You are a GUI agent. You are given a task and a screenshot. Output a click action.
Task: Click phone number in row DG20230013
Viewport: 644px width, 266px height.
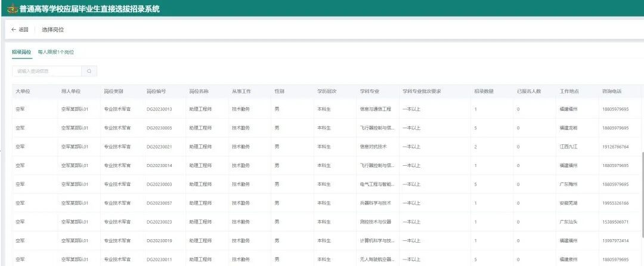(x=615, y=109)
